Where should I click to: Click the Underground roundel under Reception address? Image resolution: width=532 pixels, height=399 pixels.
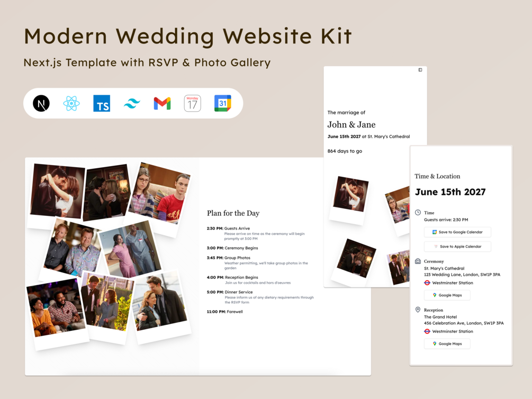pos(427,331)
